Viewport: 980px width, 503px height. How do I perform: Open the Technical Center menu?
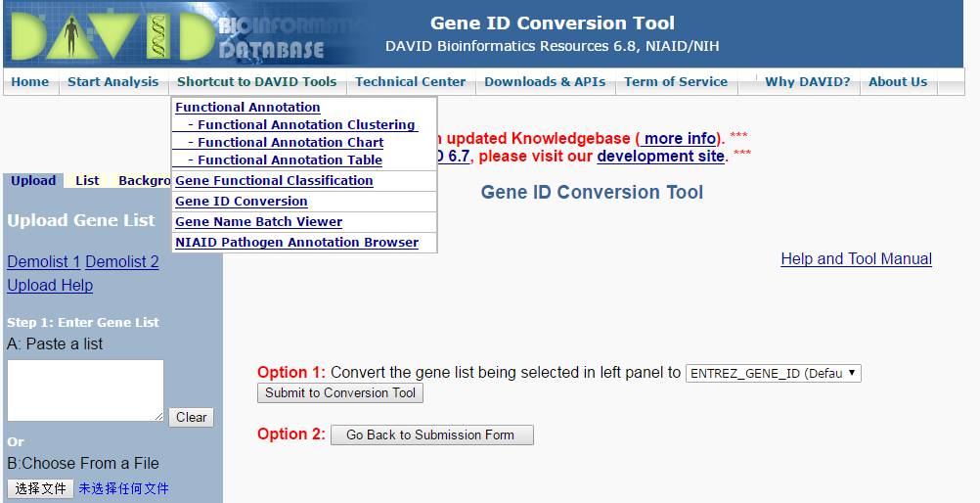pyautogui.click(x=410, y=82)
